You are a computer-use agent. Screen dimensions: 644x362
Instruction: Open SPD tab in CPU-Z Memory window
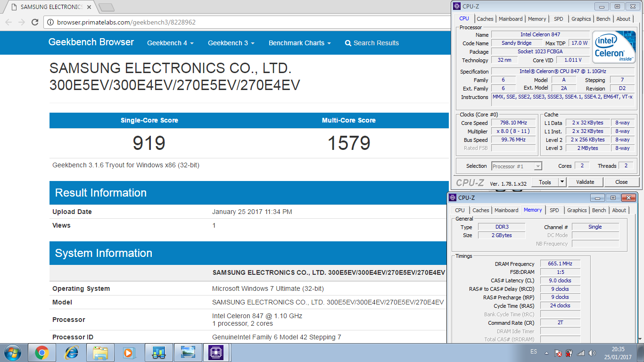554,210
